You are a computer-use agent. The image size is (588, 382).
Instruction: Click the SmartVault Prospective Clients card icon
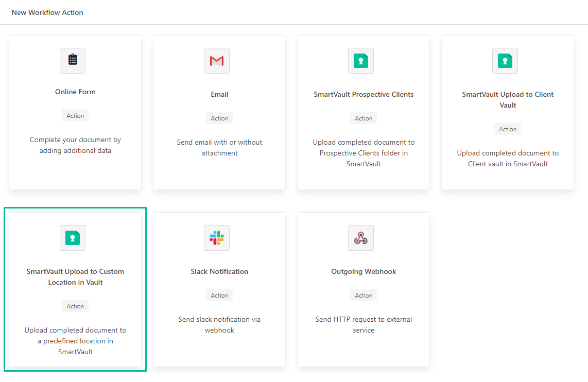pyautogui.click(x=361, y=61)
